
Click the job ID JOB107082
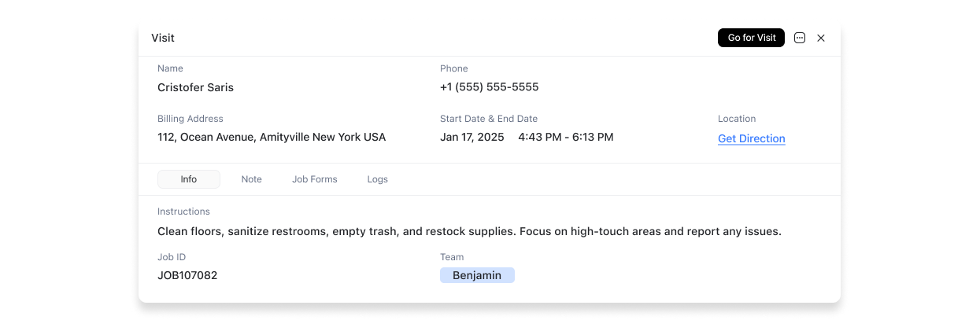(187, 275)
